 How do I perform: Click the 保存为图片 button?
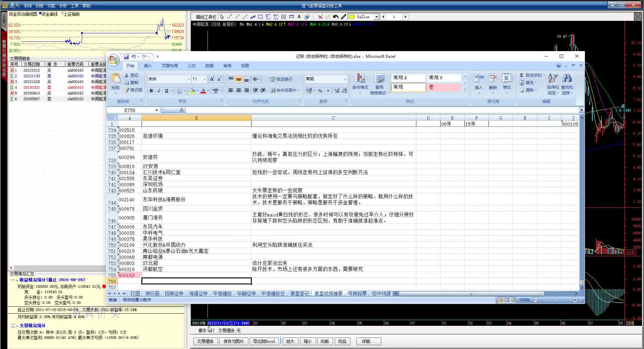233,341
